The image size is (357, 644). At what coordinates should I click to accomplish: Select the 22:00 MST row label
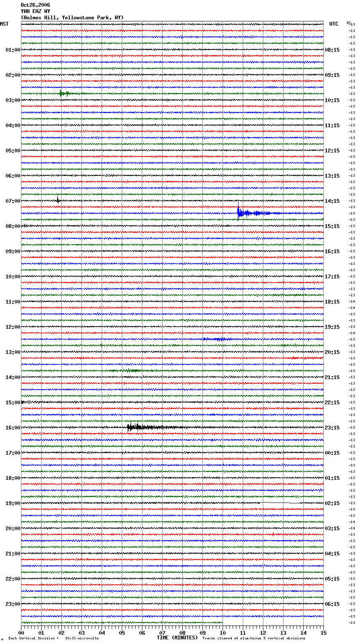13,579
